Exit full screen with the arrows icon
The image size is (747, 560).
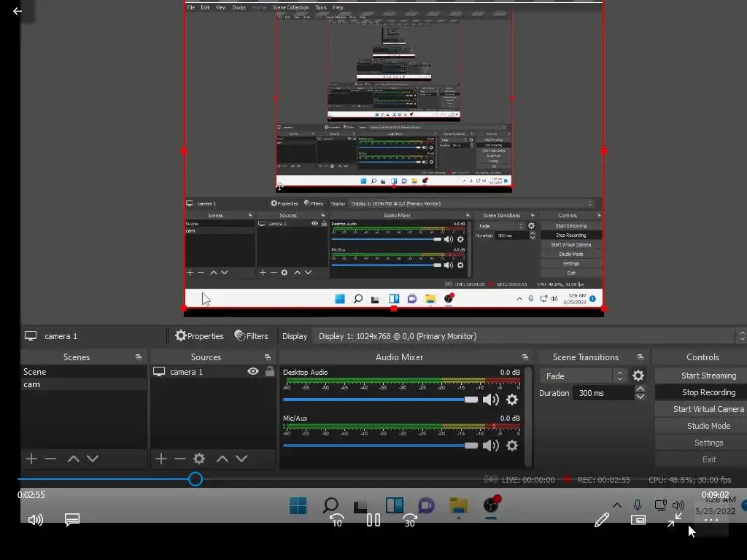[675, 519]
